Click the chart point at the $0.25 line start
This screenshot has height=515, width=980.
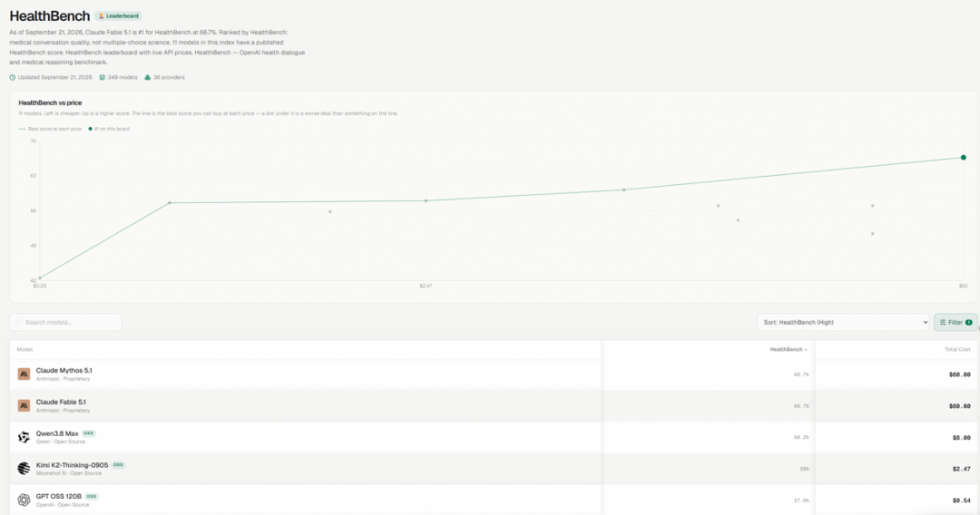[40, 277]
